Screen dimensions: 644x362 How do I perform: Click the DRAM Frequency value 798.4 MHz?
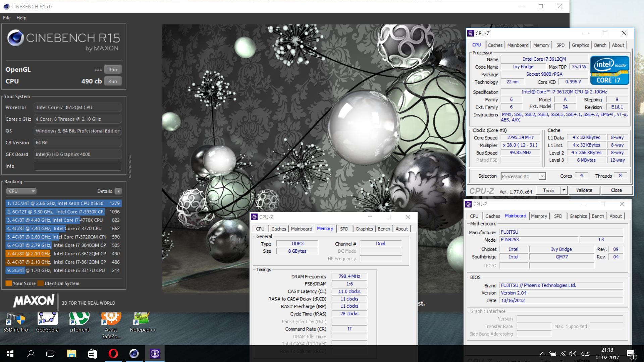click(x=349, y=276)
